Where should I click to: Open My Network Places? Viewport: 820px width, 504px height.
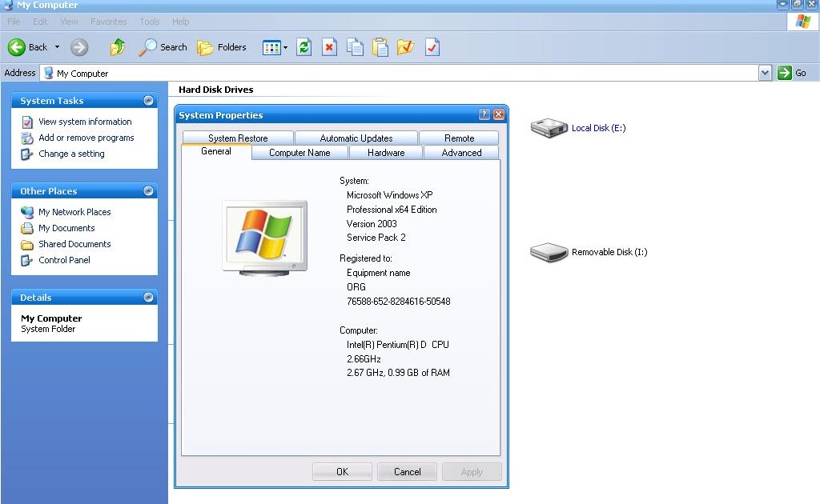(x=74, y=212)
